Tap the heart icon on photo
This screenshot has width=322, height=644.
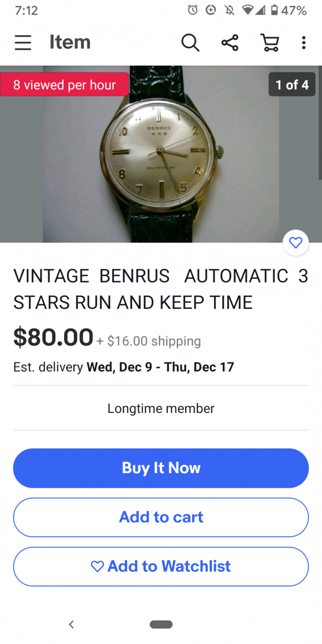pos(296,243)
